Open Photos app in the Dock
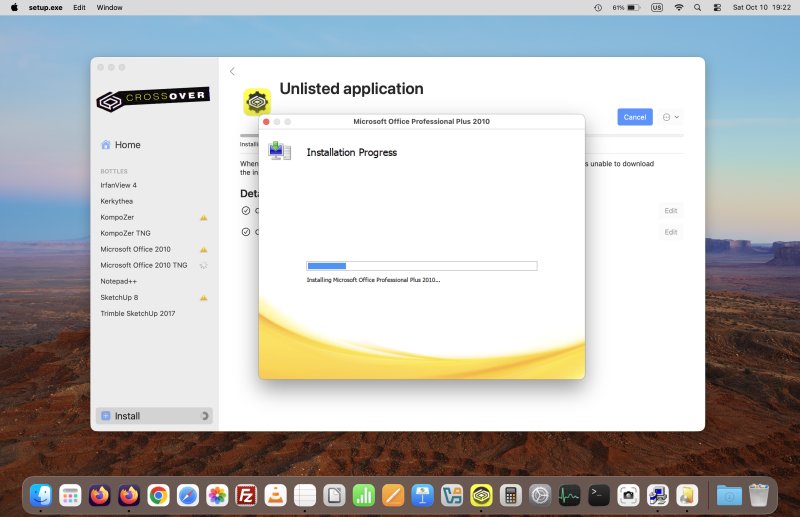Image resolution: width=800 pixels, height=517 pixels. [217, 495]
